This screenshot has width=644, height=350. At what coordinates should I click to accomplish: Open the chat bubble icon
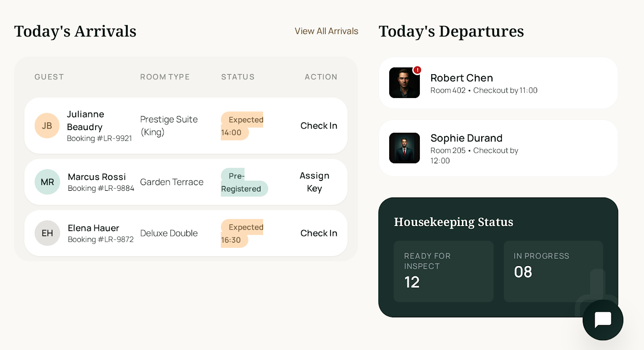point(602,320)
